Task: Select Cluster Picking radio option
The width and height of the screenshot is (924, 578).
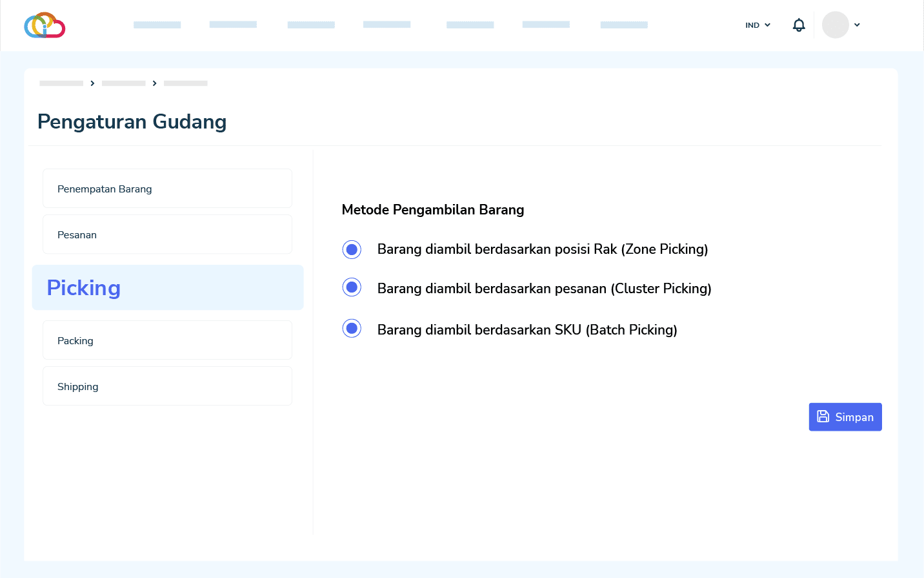Action: tap(352, 287)
